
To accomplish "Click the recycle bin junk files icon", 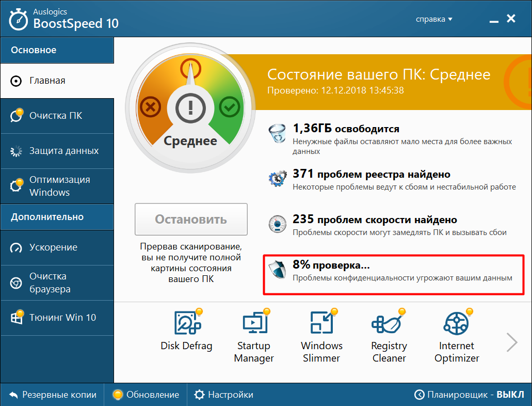I will pyautogui.click(x=277, y=133).
